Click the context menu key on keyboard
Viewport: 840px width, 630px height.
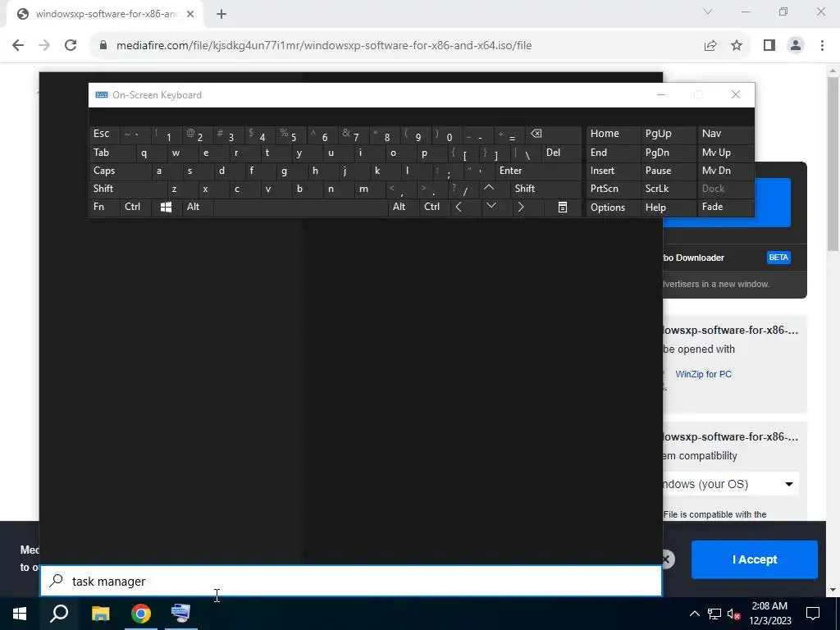point(563,207)
